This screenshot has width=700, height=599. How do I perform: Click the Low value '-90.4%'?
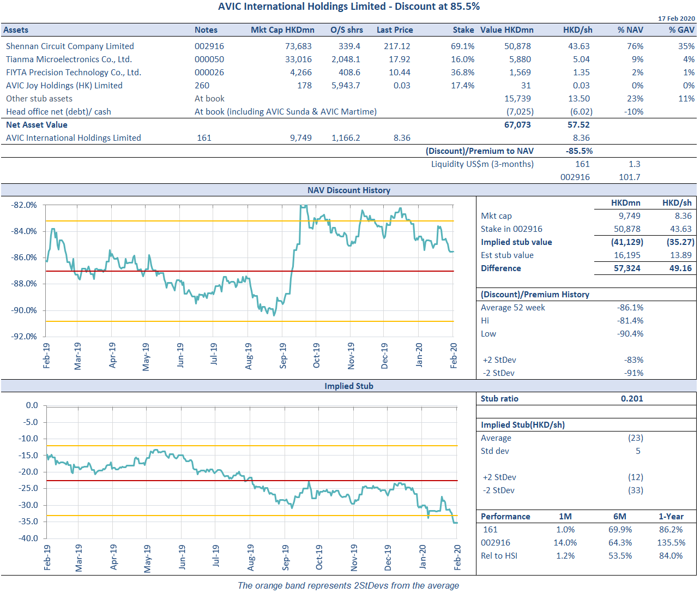(630, 334)
